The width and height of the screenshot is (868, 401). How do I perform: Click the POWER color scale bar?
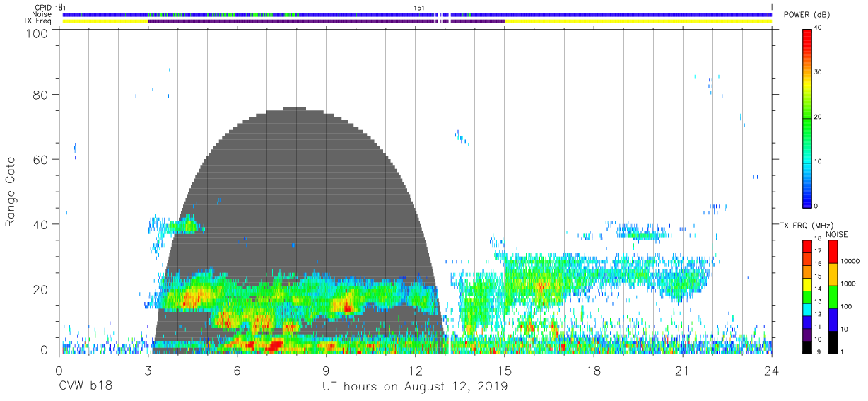tap(807, 117)
